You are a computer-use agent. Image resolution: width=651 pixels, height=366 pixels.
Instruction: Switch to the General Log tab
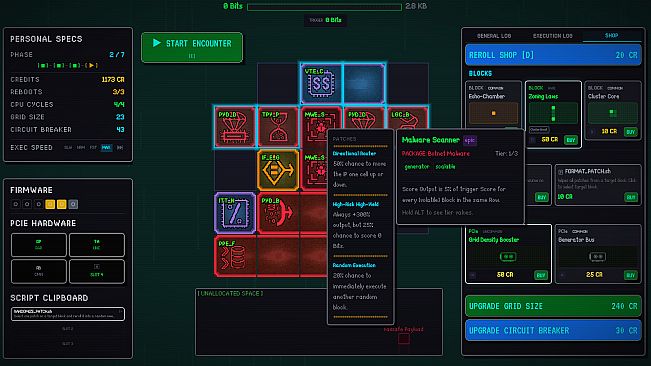click(494, 36)
